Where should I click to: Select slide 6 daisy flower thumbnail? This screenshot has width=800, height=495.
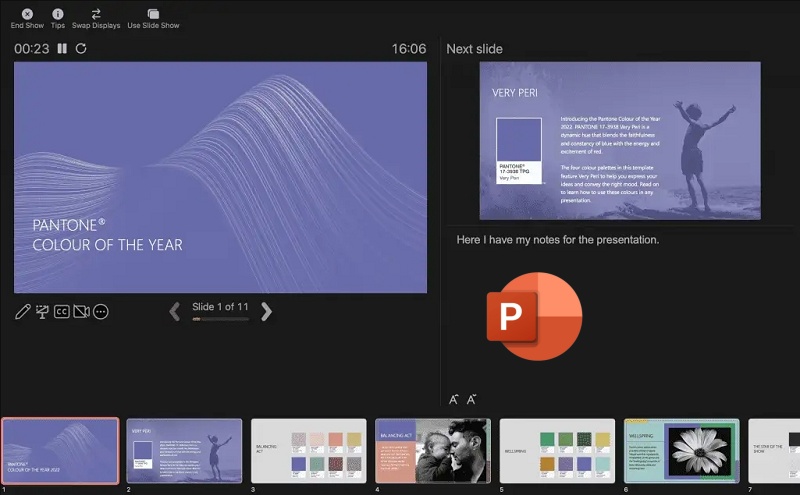tap(682, 451)
